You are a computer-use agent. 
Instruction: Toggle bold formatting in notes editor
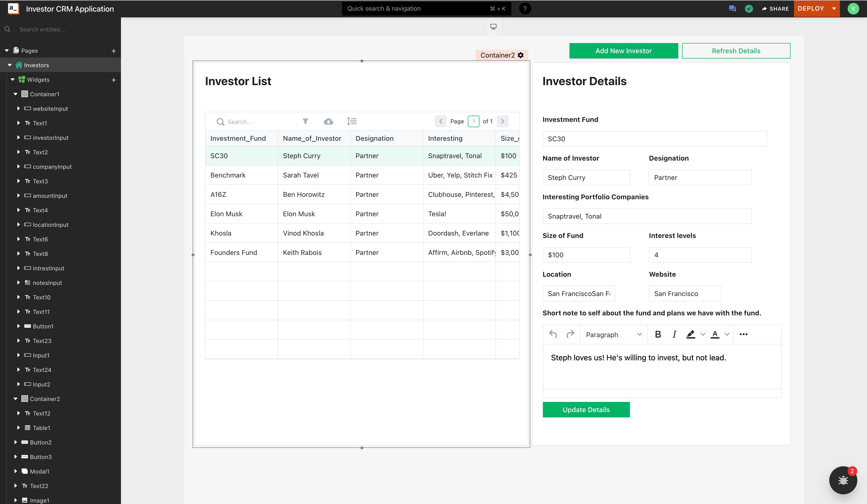pos(658,334)
